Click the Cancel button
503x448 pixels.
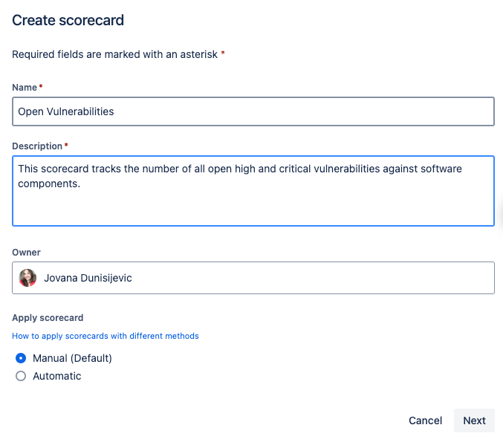[425, 421]
